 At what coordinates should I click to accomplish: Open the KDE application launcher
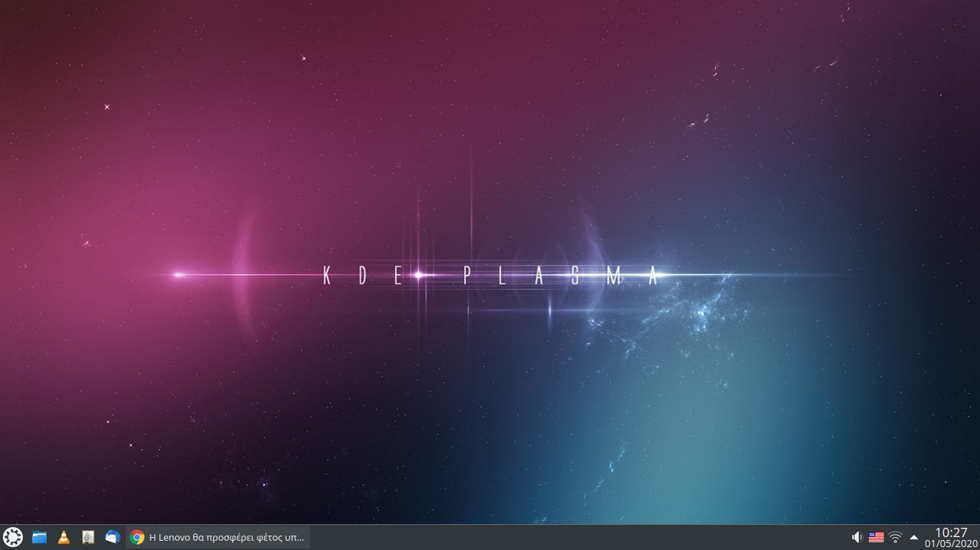point(12,537)
